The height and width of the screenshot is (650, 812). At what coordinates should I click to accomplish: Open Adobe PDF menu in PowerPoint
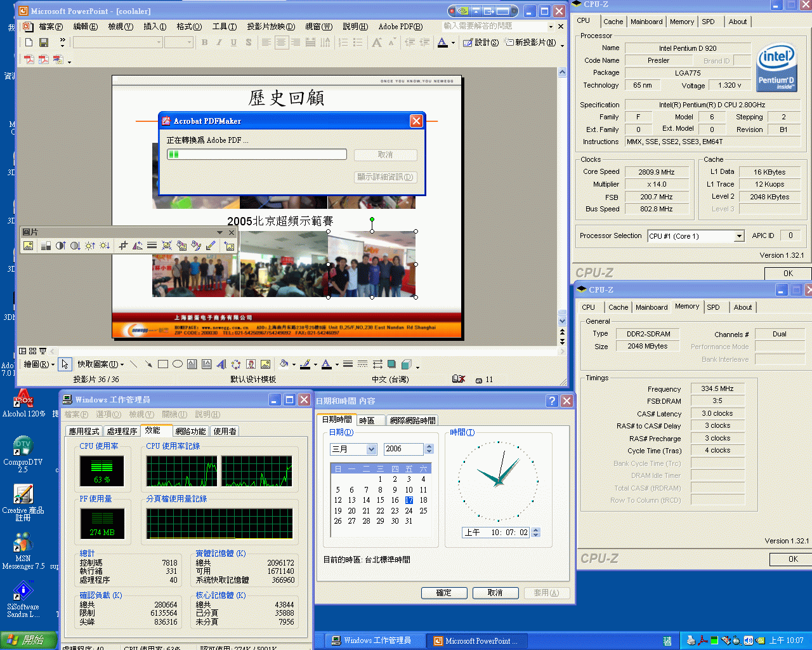[x=400, y=27]
